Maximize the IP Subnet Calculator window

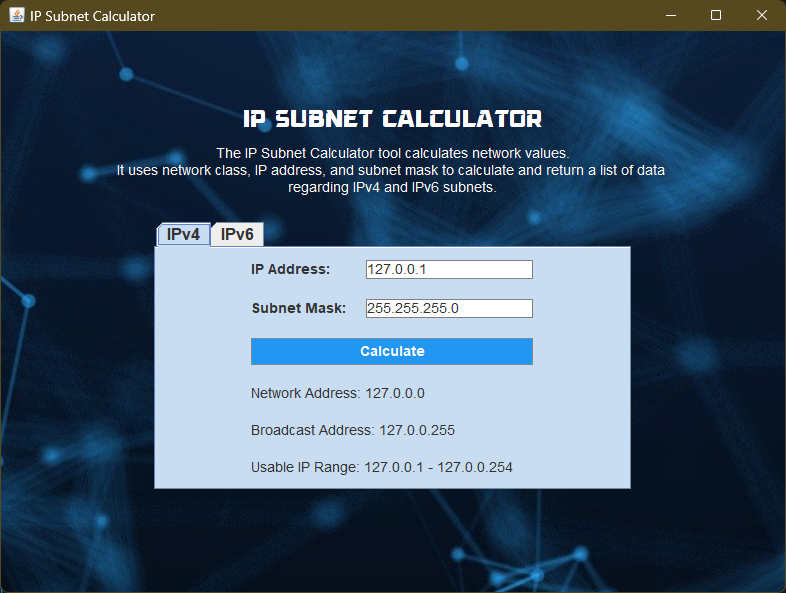tap(716, 16)
